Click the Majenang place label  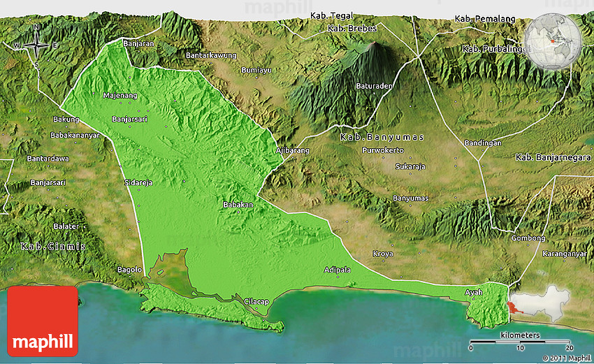point(120,95)
